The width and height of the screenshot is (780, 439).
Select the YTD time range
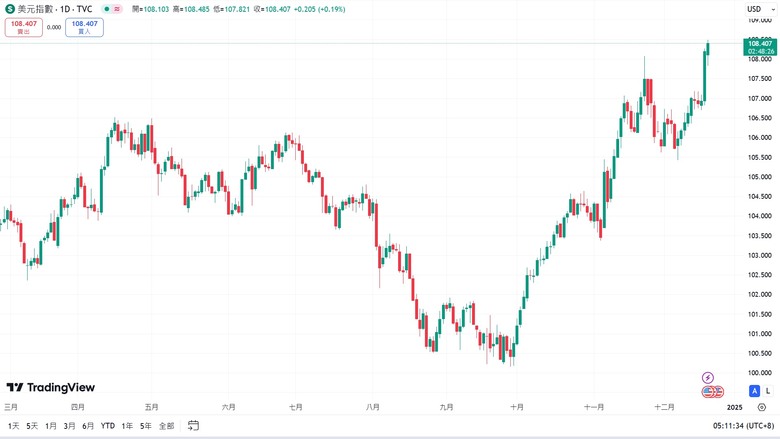(108, 426)
